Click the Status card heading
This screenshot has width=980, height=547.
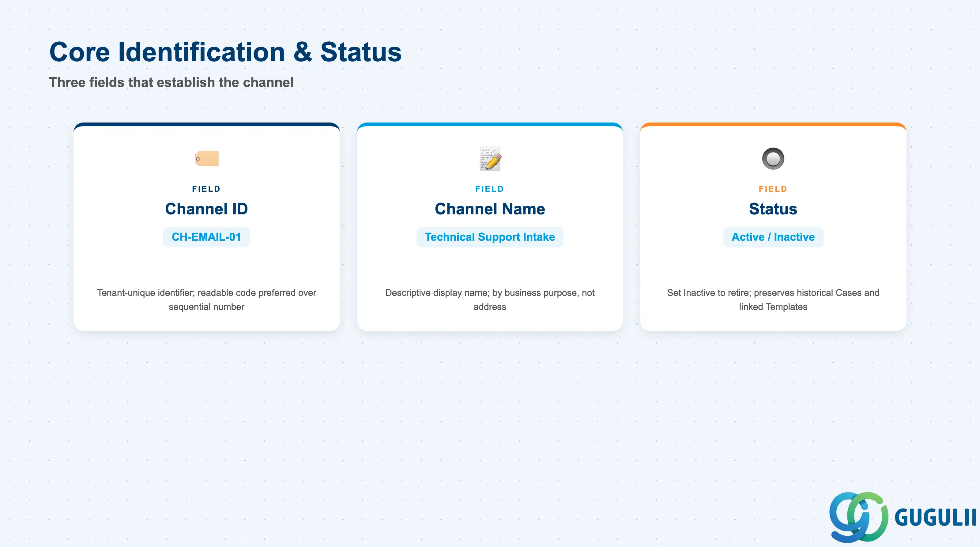pyautogui.click(x=773, y=209)
